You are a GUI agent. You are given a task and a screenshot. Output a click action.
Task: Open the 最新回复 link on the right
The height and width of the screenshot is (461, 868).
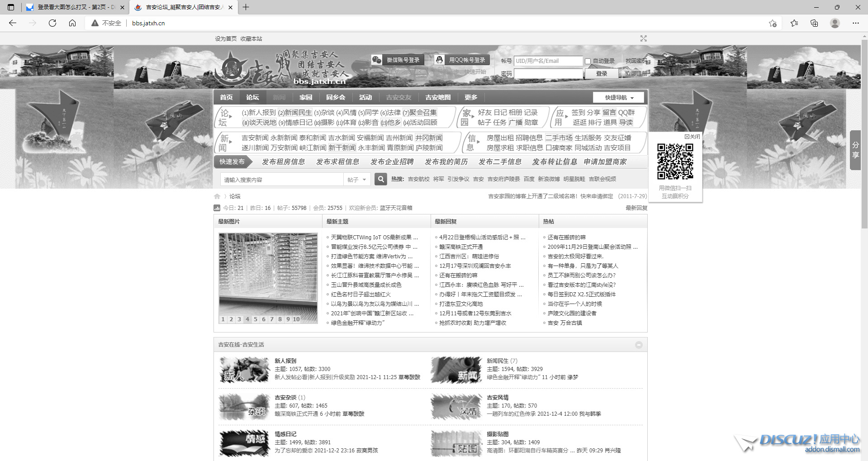point(636,208)
